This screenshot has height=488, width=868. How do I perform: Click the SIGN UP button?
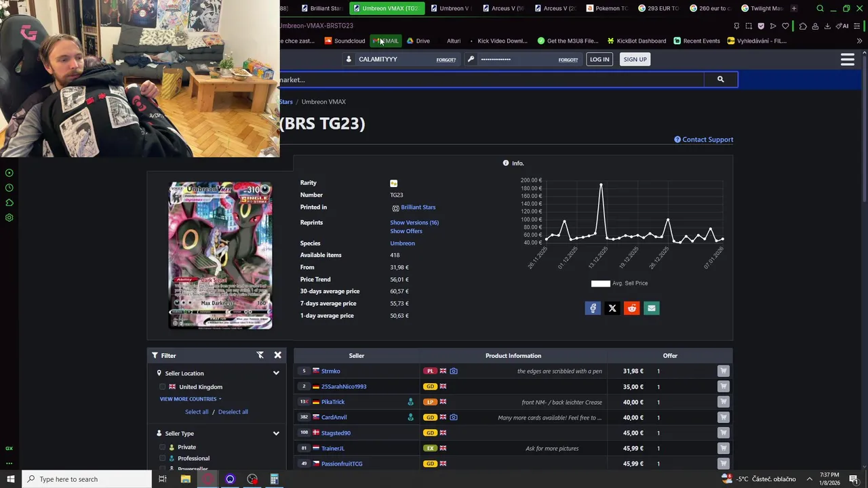pyautogui.click(x=635, y=60)
